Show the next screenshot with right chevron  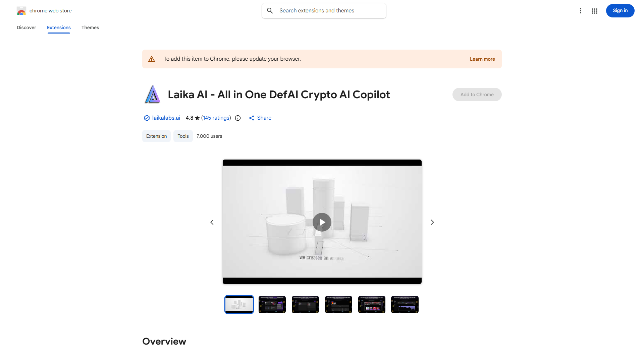click(432, 222)
